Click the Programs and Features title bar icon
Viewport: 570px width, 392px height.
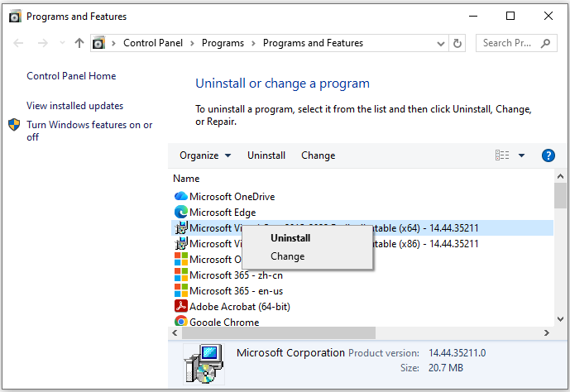[15, 17]
